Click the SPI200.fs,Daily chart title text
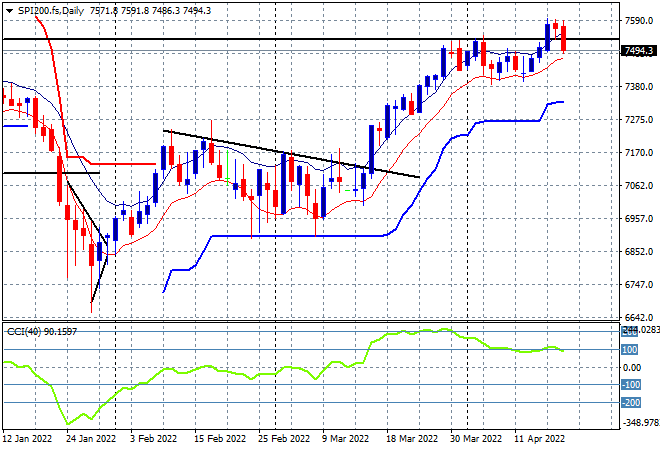Screen dimensions: 660x450 coord(51,11)
